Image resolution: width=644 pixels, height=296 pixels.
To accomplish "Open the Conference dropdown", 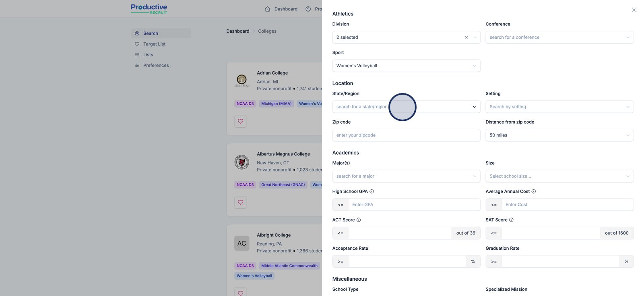I will coord(559,37).
